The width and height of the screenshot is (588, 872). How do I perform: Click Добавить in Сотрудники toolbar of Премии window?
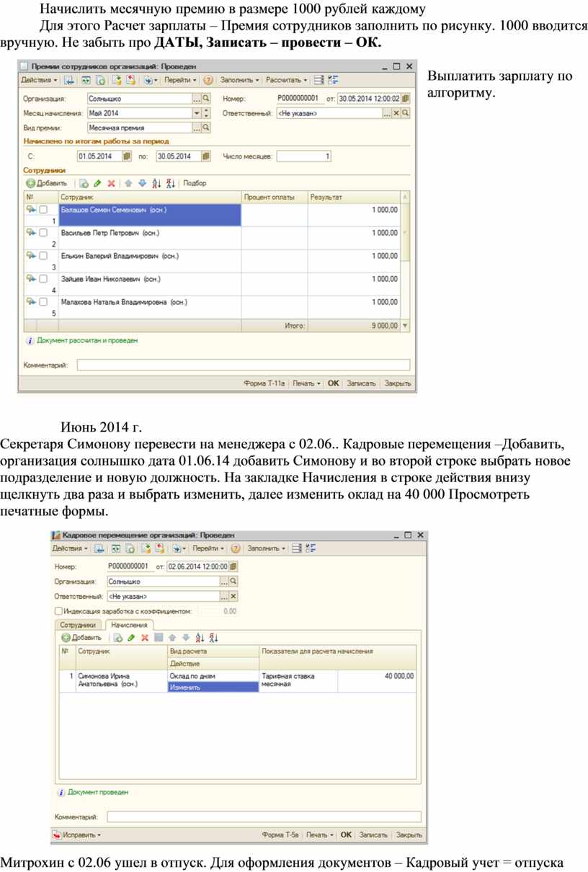pyautogui.click(x=47, y=183)
